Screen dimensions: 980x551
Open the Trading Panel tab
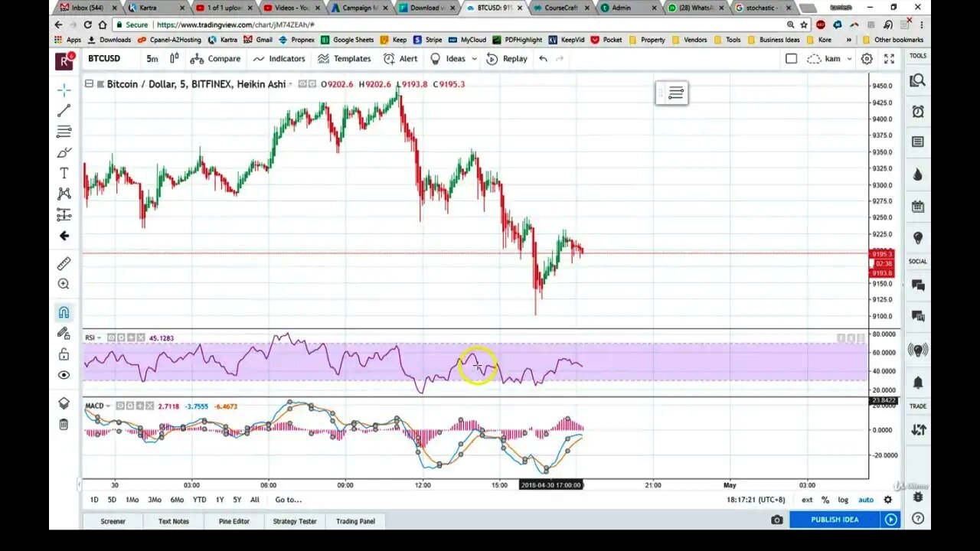point(355,521)
